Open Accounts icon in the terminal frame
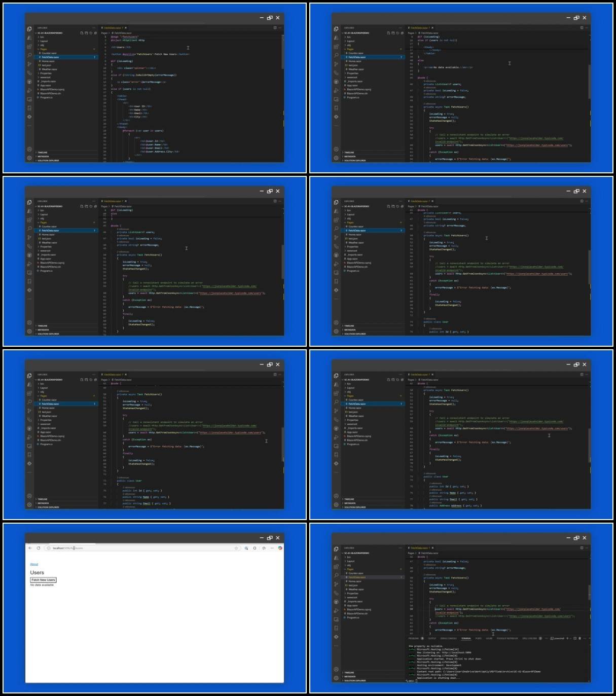The width and height of the screenshot is (616, 696). point(336,669)
